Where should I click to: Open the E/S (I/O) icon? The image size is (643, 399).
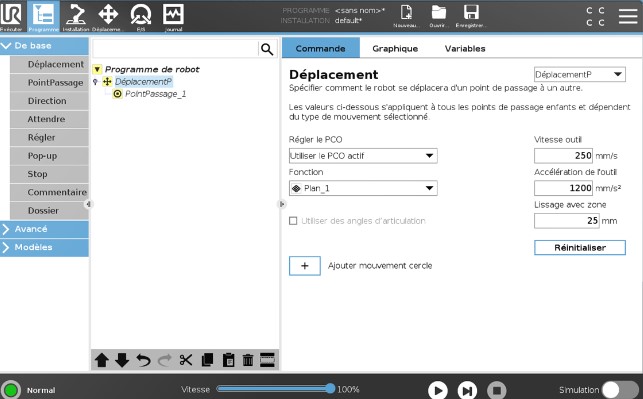tap(141, 16)
